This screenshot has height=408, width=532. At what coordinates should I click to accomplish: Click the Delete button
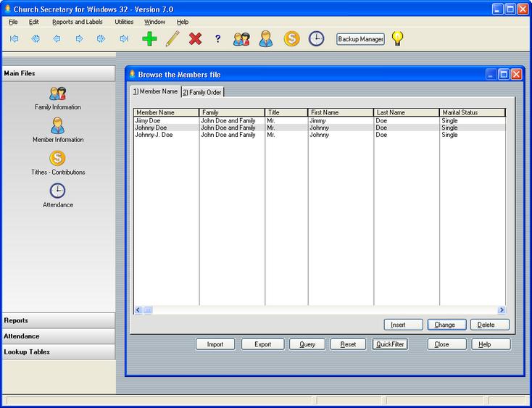click(x=489, y=325)
